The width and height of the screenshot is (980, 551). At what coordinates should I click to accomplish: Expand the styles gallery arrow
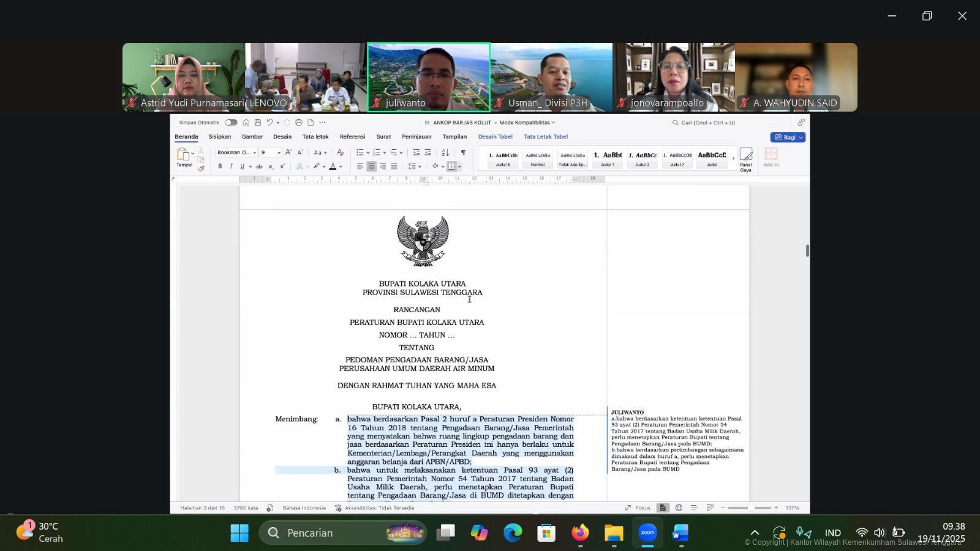[733, 159]
